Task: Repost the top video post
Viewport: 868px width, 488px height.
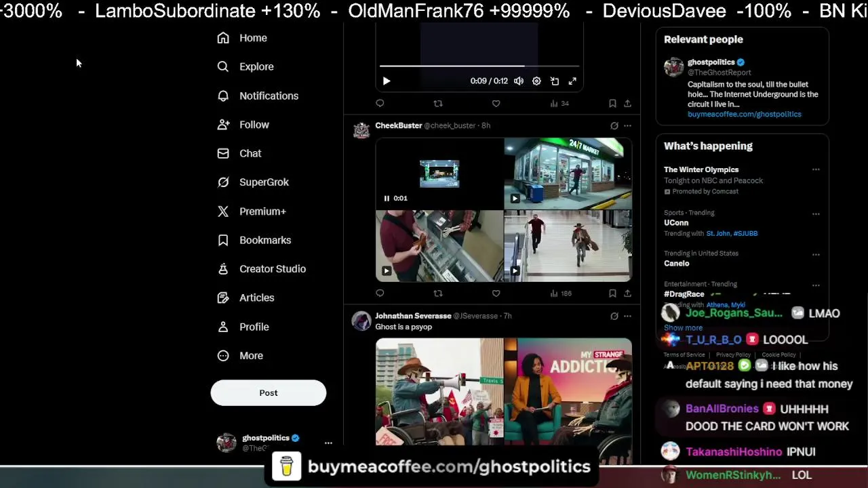Action: [x=438, y=104]
